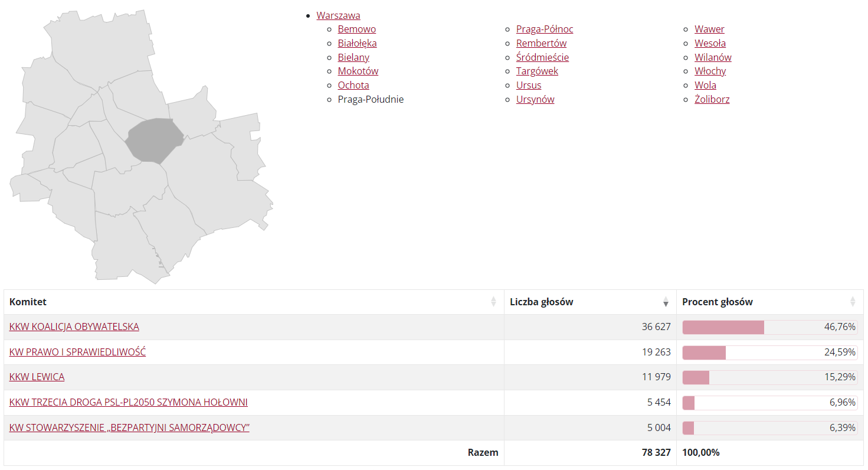This screenshot has width=868, height=470.
Task: Click the 6,96% percentage bar
Action: tap(769, 403)
